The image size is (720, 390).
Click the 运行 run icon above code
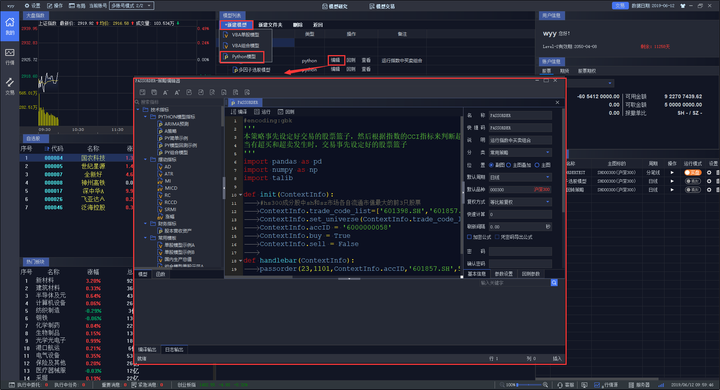tap(262, 112)
